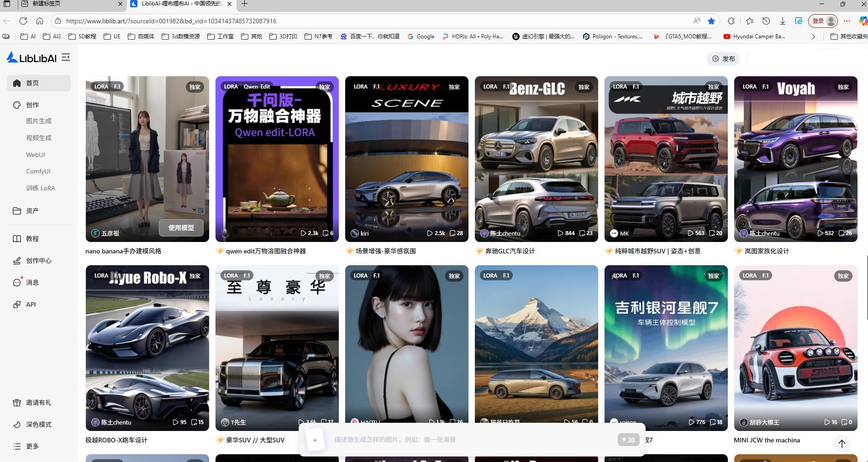
Task: Toggle 深色模式 dark mode
Action: (x=32, y=425)
